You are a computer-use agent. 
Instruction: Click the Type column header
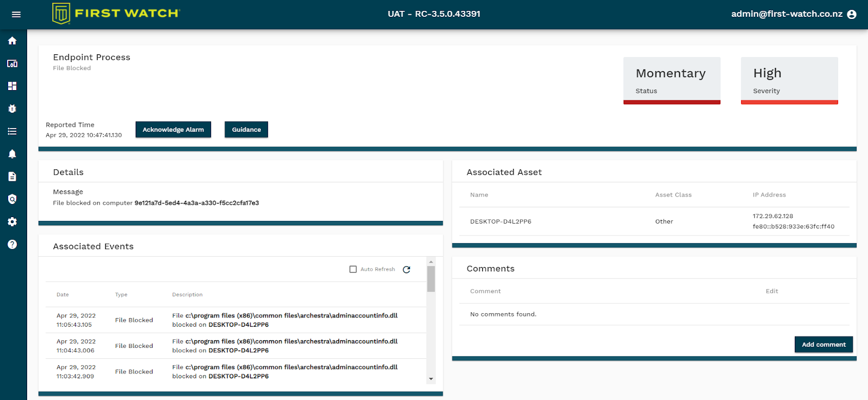click(121, 295)
